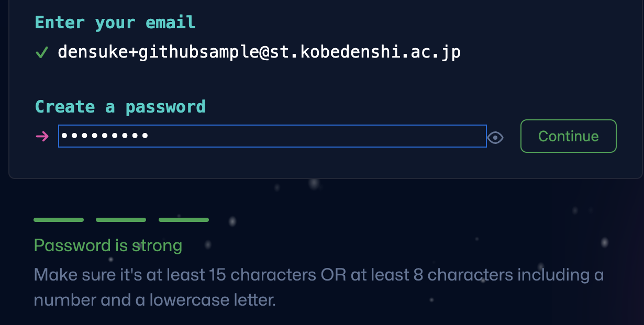The image size is (644, 325).
Task: Click the pink arrow prompt icon
Action: tap(42, 137)
